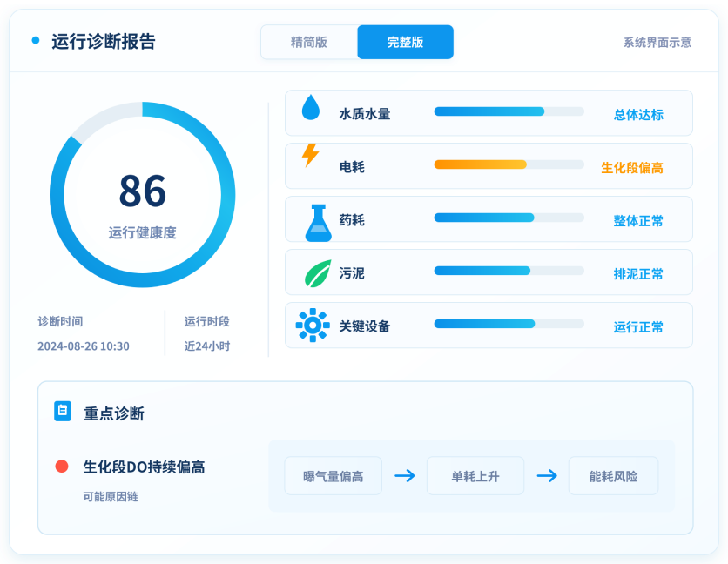Open the 能耗风险 cause node
Viewport: 728px width, 564px height.
613,476
